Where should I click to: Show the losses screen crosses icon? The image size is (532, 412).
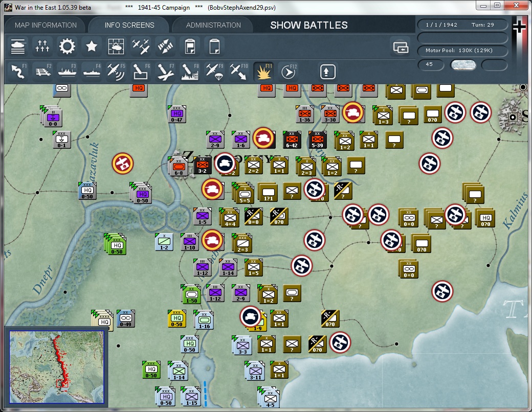(x=42, y=47)
